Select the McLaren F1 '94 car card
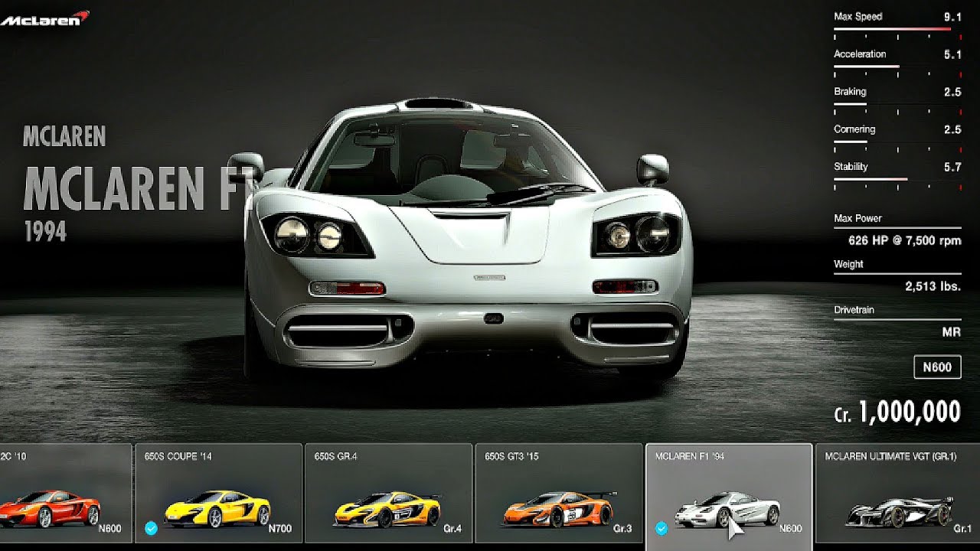 (729, 497)
